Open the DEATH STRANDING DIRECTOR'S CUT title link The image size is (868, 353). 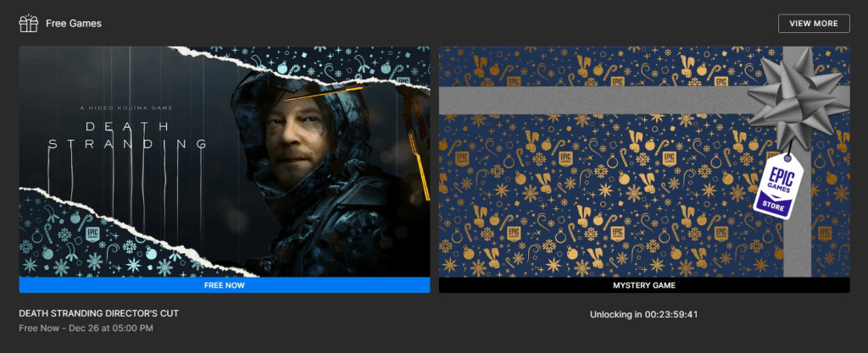(98, 313)
